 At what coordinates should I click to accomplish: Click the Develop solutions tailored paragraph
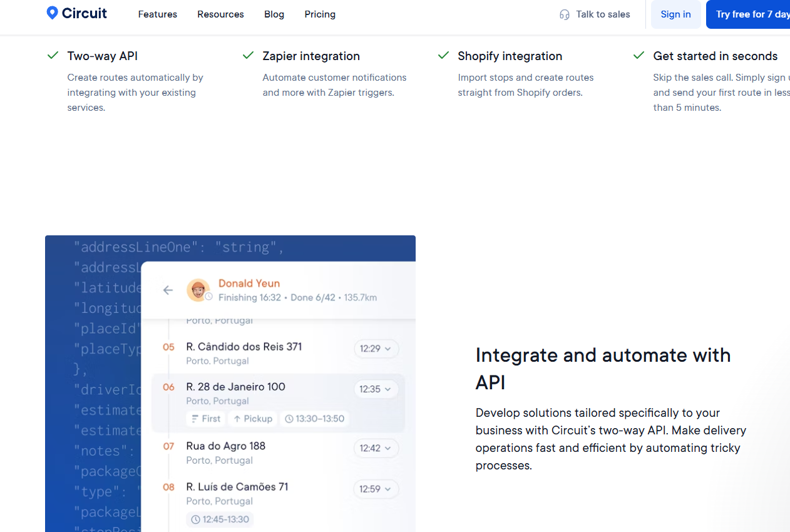click(x=611, y=439)
